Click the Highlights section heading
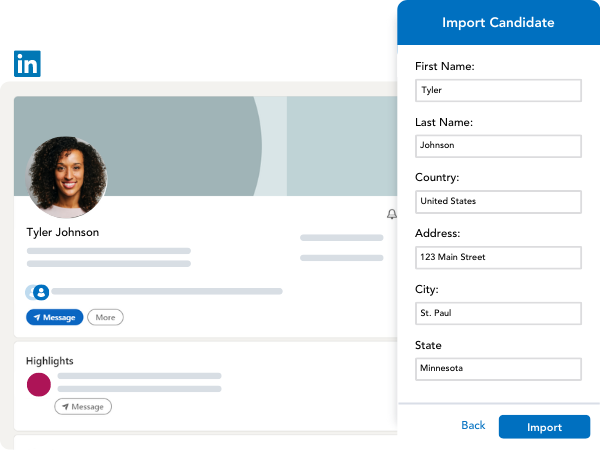The width and height of the screenshot is (600, 450). (x=50, y=360)
